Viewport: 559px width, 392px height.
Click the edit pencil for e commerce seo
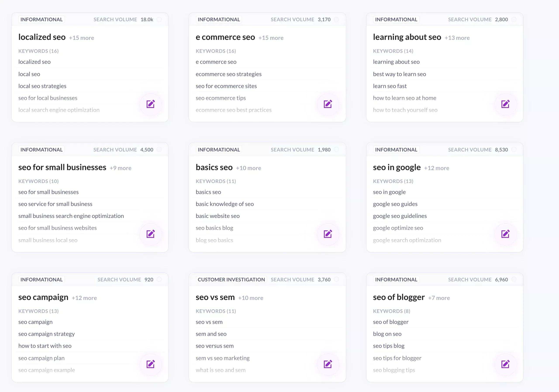(328, 104)
